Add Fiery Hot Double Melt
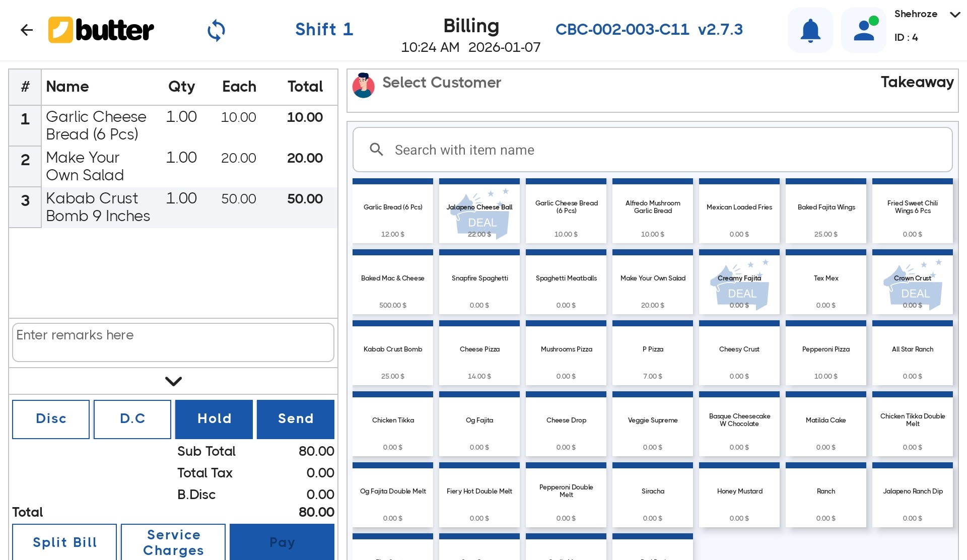967x560 pixels. (x=479, y=496)
